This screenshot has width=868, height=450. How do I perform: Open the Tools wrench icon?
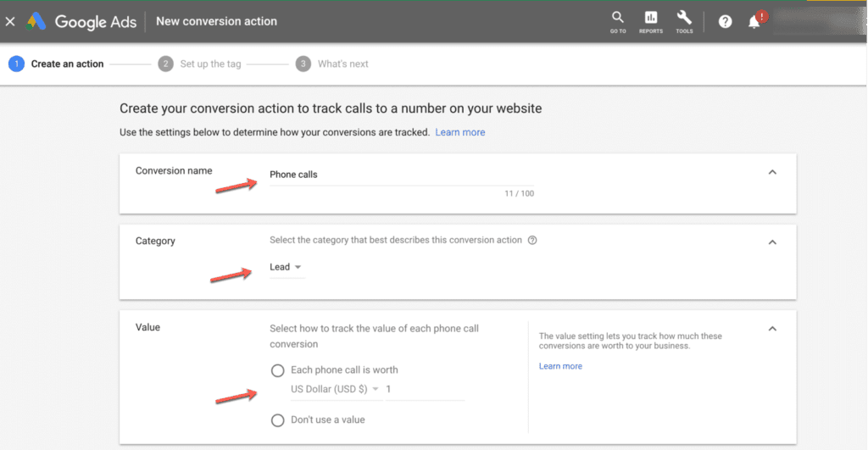coord(684,20)
